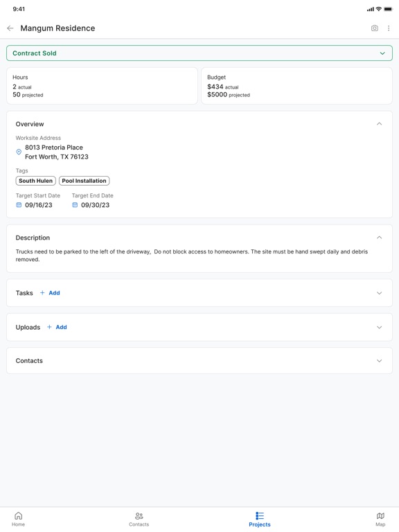Click the 9:41 clock in status bar
Viewport: 399px width, 532px height.
coord(19,9)
